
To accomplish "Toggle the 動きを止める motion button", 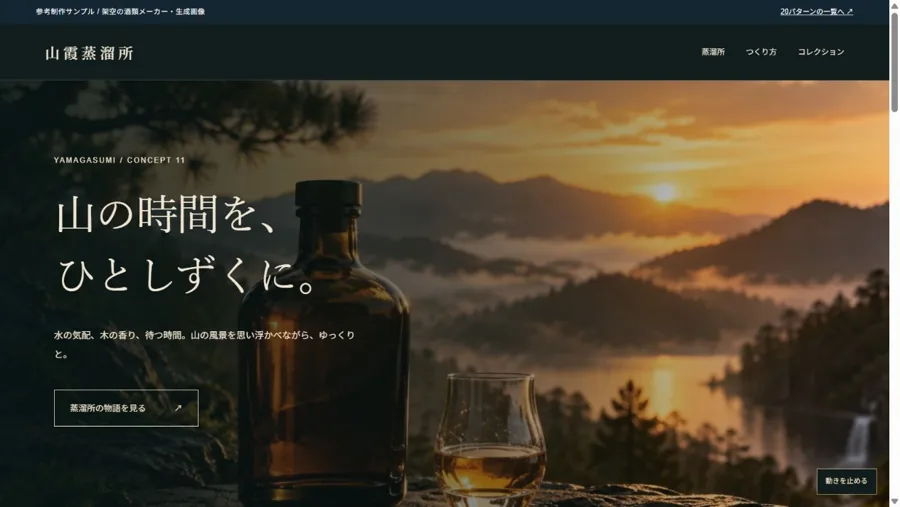I will (847, 481).
